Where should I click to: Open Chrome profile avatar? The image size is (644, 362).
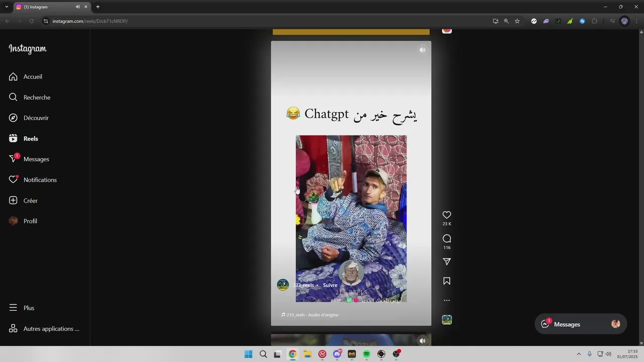tap(624, 21)
